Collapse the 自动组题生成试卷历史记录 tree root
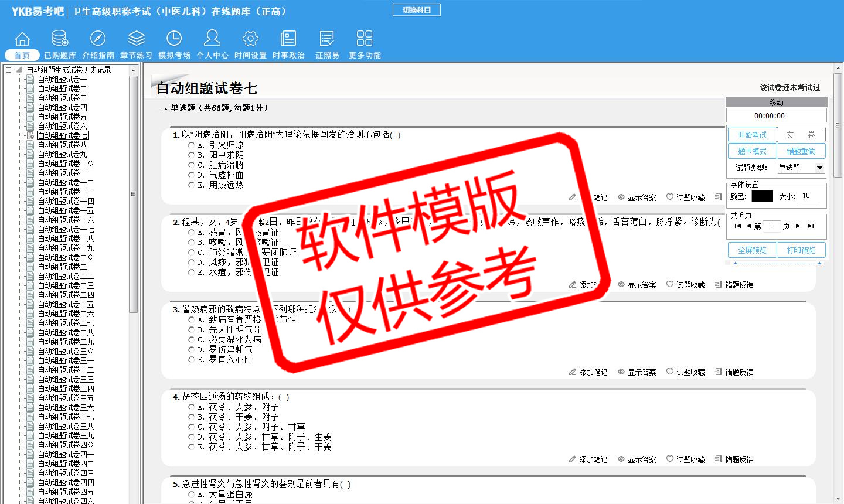 [x=9, y=70]
